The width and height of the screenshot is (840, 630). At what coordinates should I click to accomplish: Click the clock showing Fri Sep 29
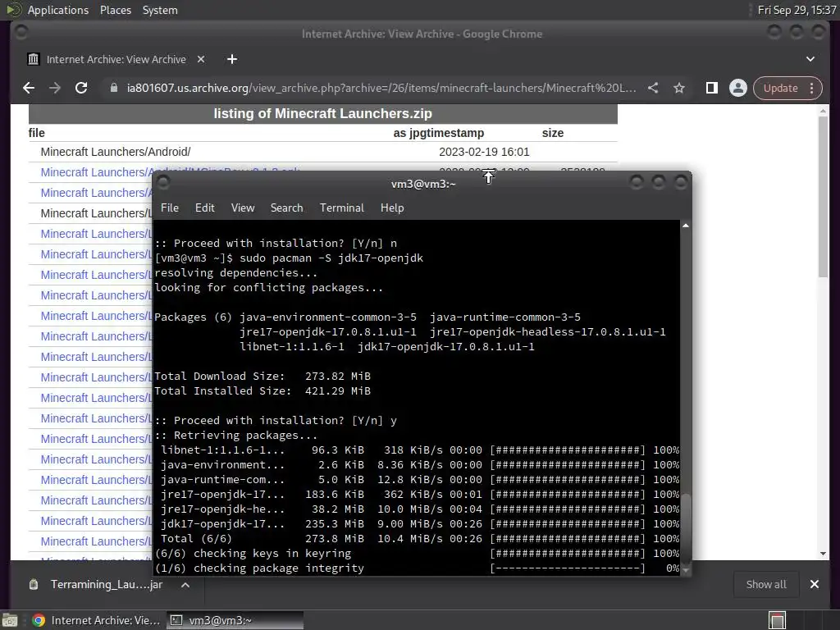[797, 10]
